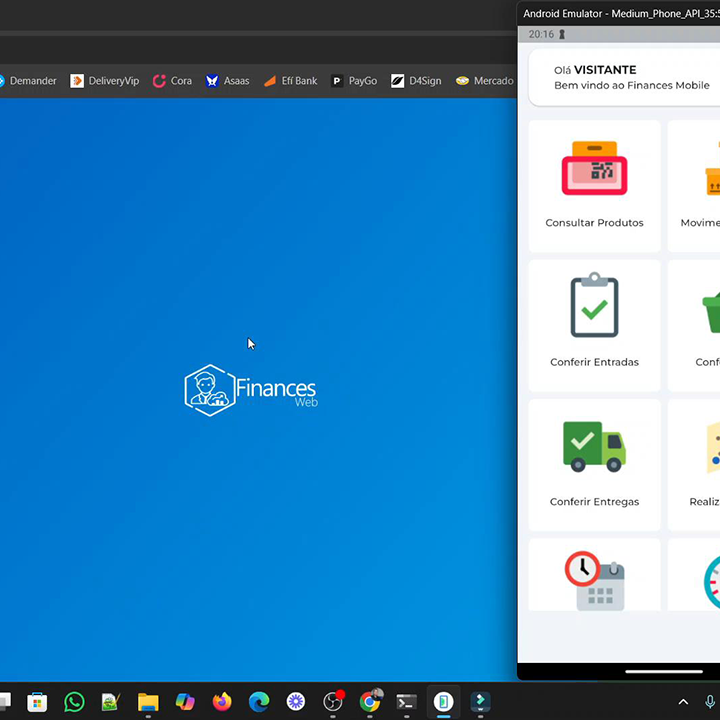
Task: Open Firefox from taskbar
Action: click(x=222, y=702)
